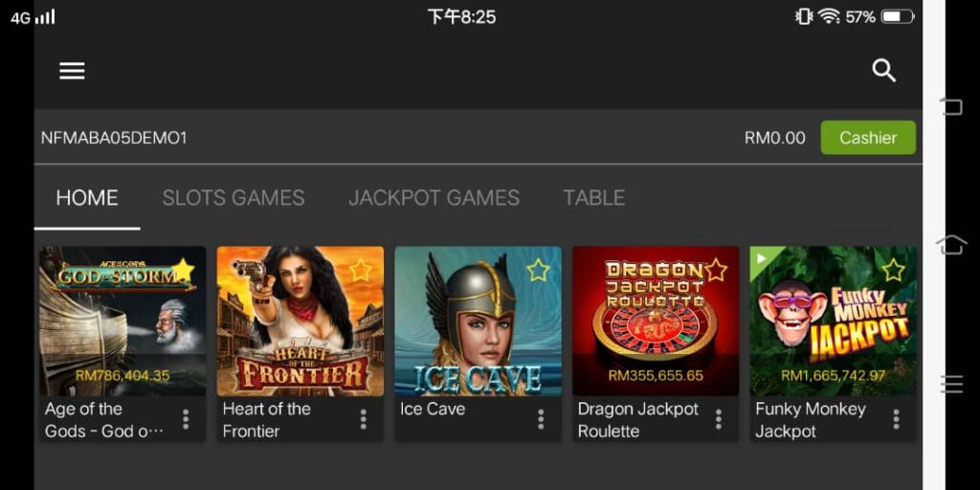
Task: Open three-dot menu for Dragon Jackpot Roulette
Action: pos(719,419)
